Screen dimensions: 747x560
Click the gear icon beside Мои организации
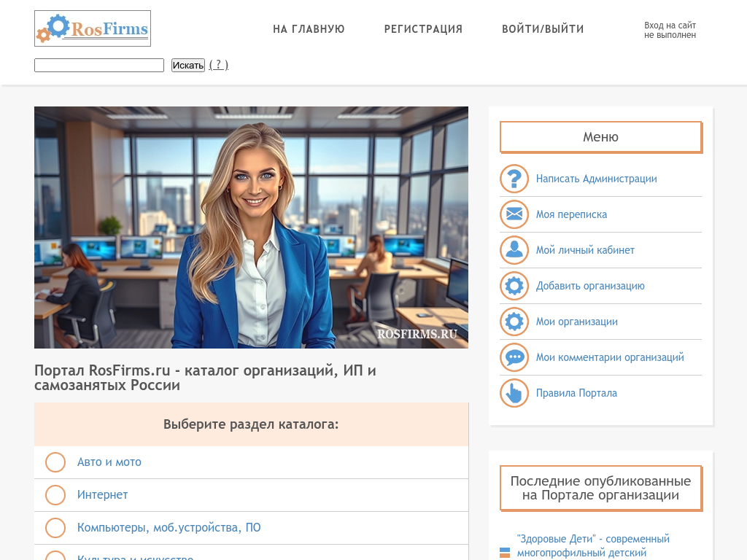[x=514, y=322]
